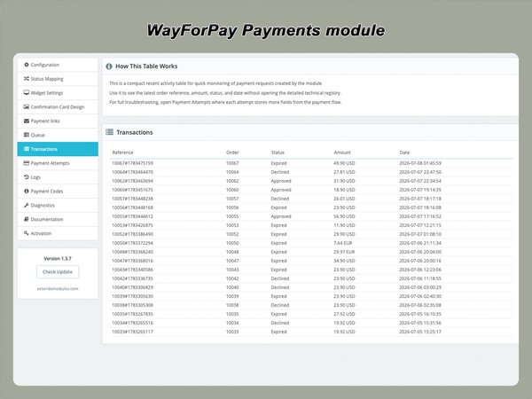The height and width of the screenshot is (399, 532).
Task: Open the Queue section
Action: pyautogui.click(x=58, y=135)
